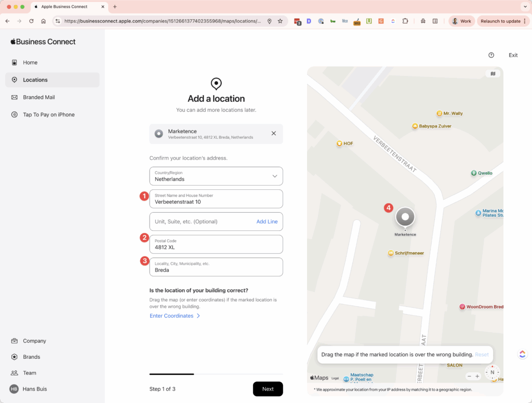Expand Enter Coordinates option

coord(175,316)
